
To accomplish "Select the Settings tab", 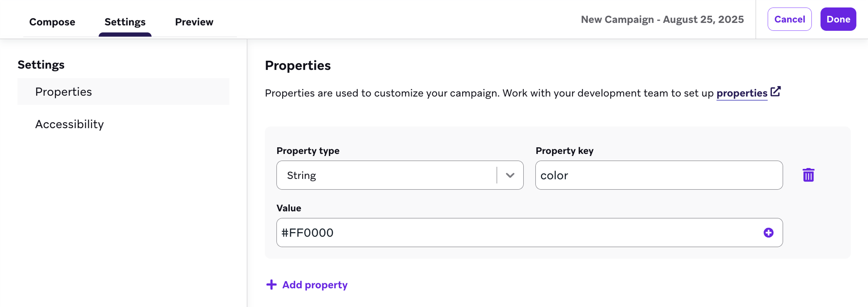I will (x=124, y=22).
